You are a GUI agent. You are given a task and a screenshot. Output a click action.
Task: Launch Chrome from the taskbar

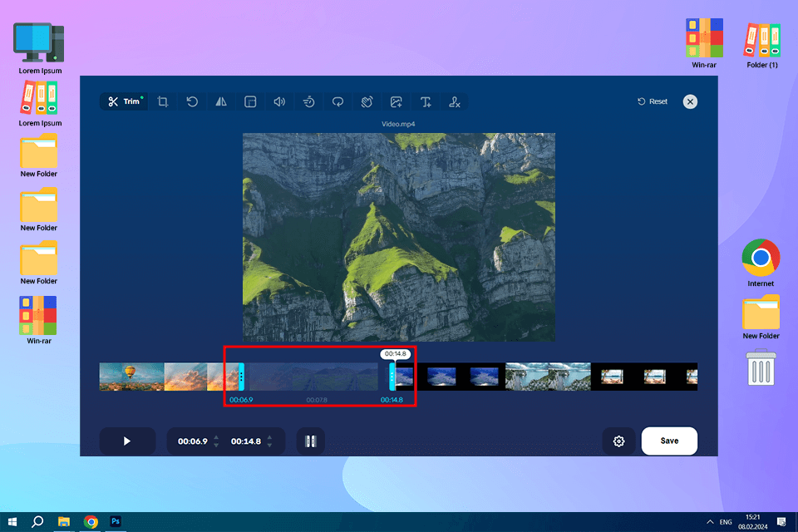click(x=91, y=522)
